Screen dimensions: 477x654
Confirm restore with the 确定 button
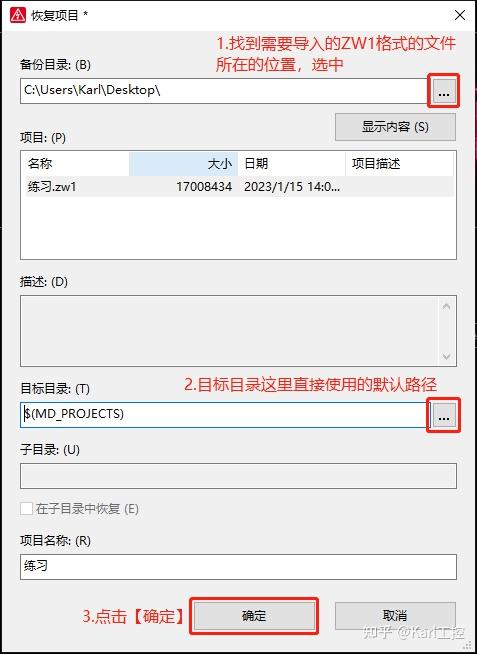pos(254,616)
